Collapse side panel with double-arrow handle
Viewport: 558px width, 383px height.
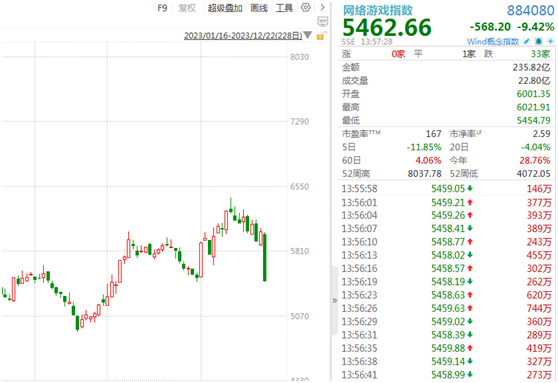335,300
